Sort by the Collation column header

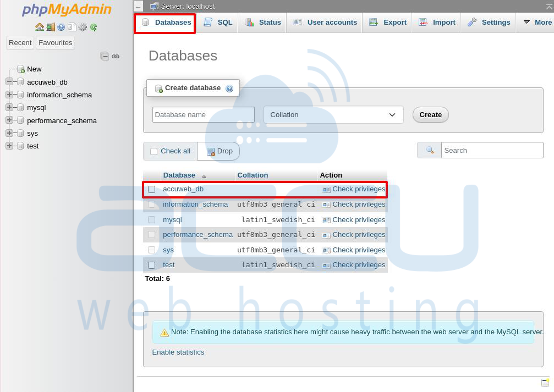253,175
